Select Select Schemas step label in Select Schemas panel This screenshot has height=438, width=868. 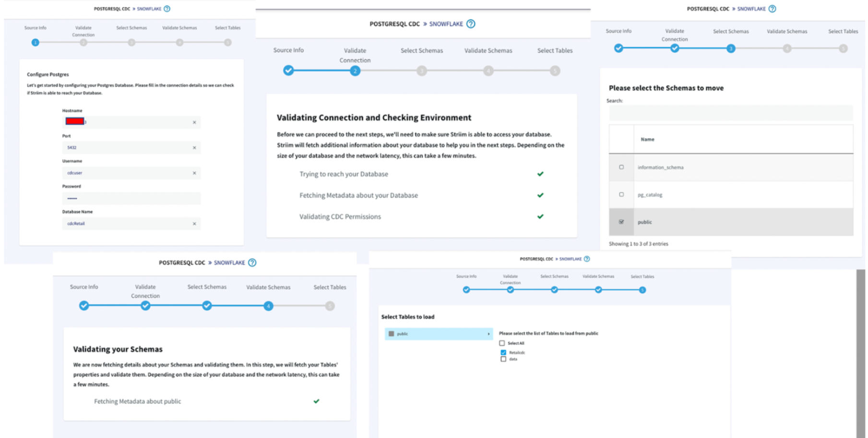(731, 31)
